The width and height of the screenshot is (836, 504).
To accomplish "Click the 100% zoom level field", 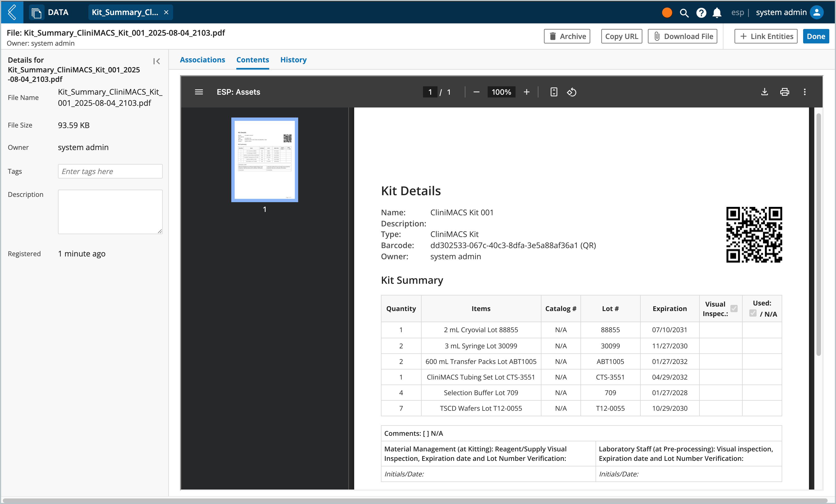I will (x=501, y=92).
